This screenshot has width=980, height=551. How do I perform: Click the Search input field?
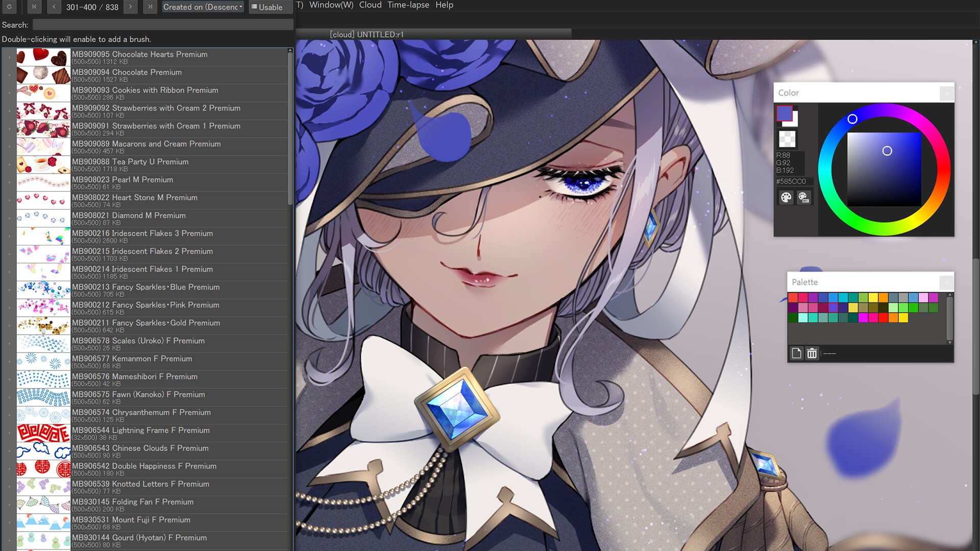click(x=162, y=24)
